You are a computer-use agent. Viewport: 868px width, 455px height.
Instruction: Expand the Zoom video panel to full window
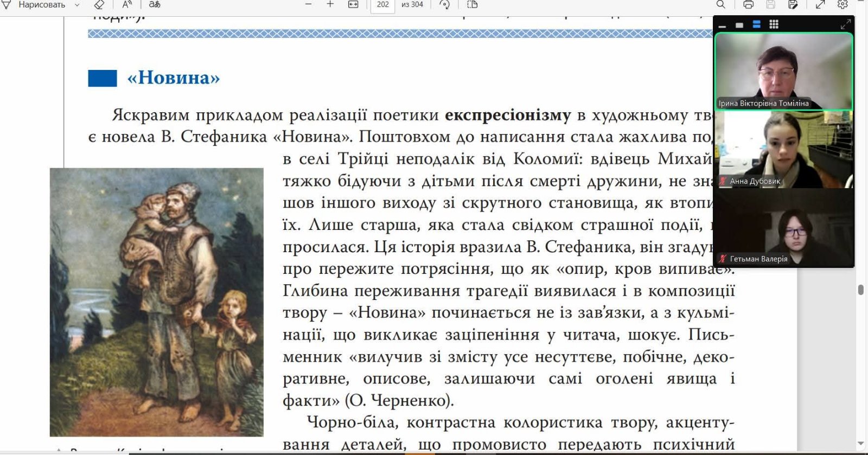tap(845, 24)
